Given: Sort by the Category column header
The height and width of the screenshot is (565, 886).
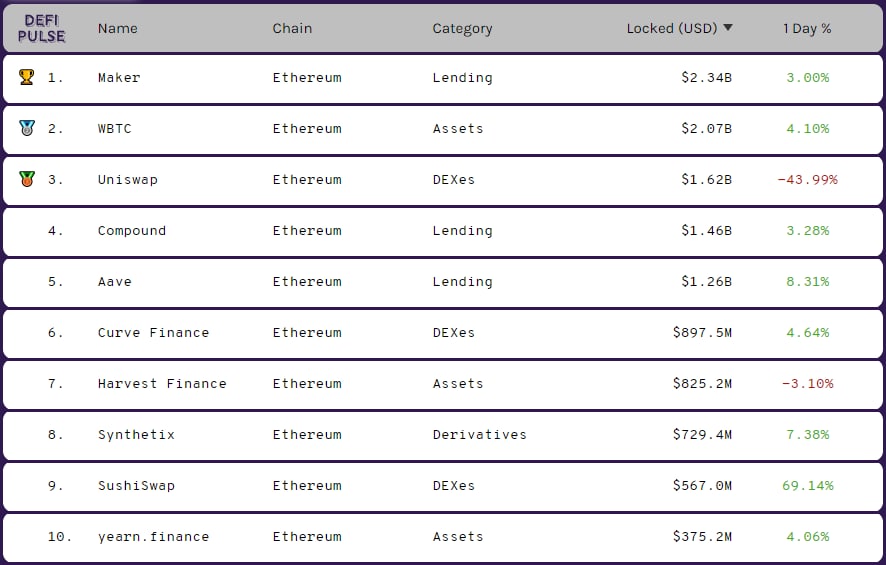Looking at the screenshot, I should click(x=462, y=28).
